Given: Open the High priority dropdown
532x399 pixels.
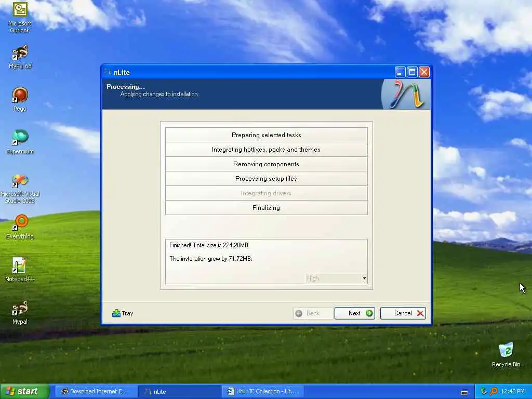Looking at the screenshot, I should tap(336, 278).
